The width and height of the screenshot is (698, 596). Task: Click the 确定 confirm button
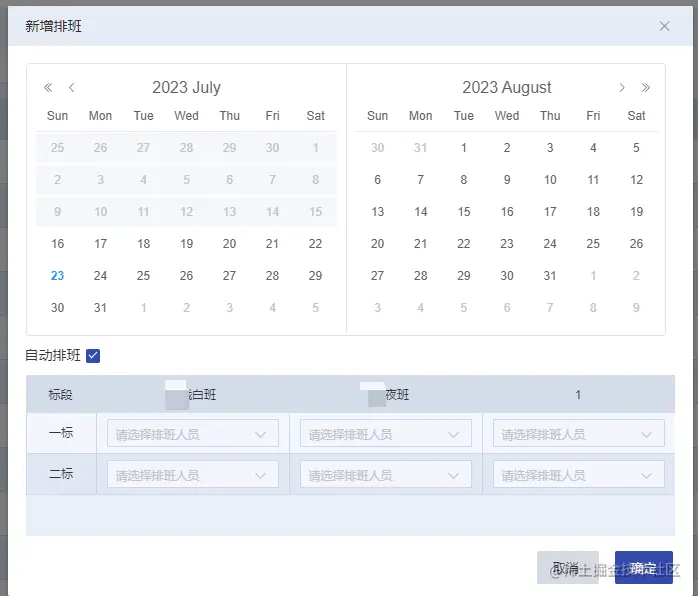644,568
